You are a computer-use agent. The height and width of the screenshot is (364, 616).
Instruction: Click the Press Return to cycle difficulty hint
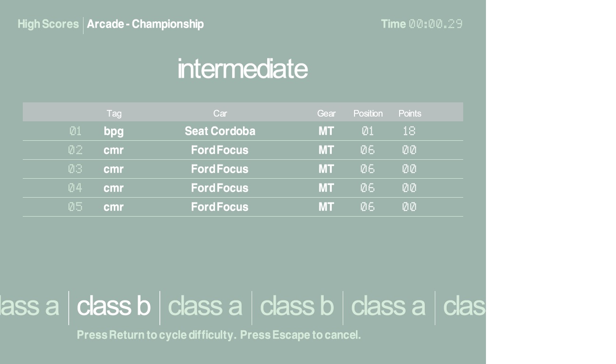tap(156, 335)
